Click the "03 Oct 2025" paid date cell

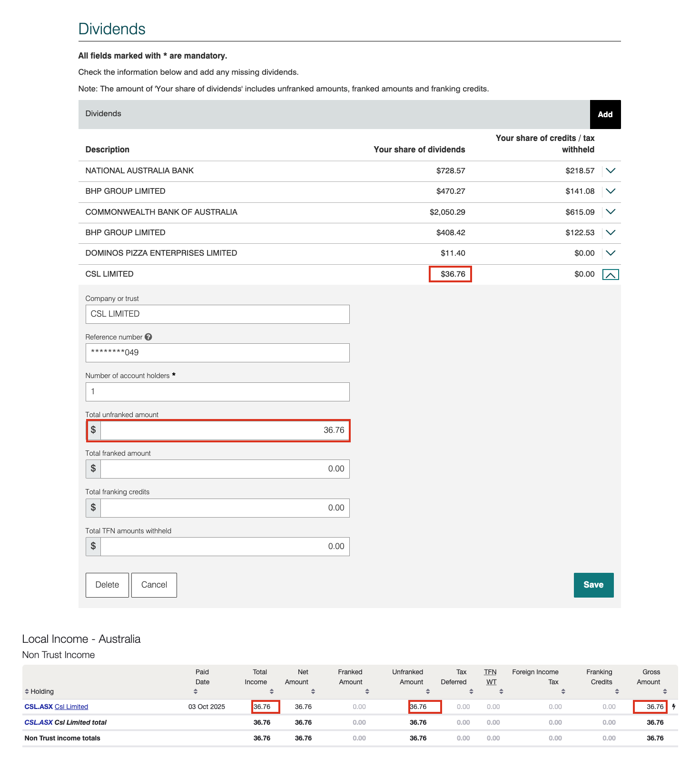[207, 707]
